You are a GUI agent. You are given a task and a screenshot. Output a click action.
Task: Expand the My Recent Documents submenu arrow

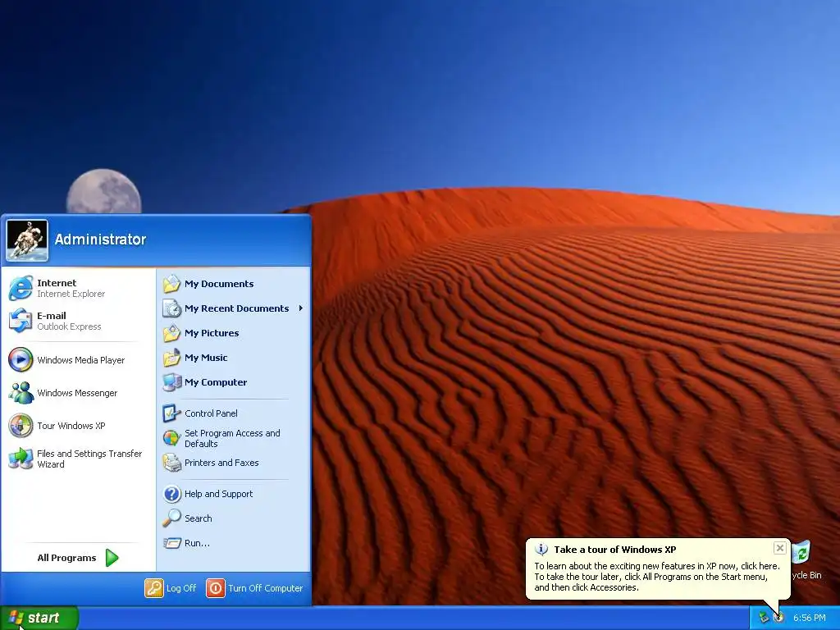(301, 308)
